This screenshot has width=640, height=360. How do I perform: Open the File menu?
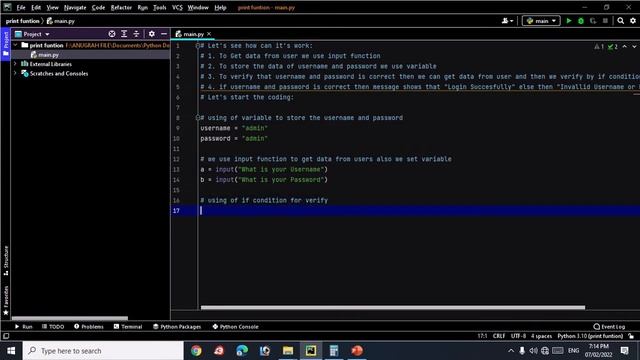21,7
